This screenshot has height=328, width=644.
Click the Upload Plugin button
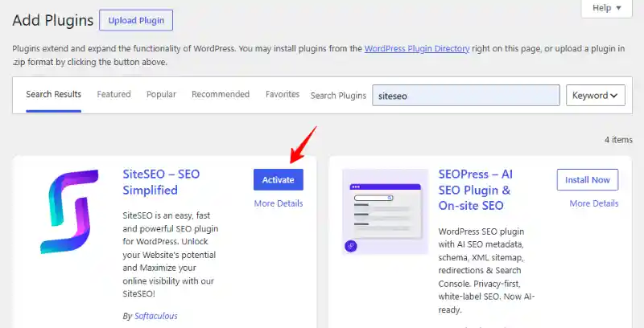coord(136,20)
